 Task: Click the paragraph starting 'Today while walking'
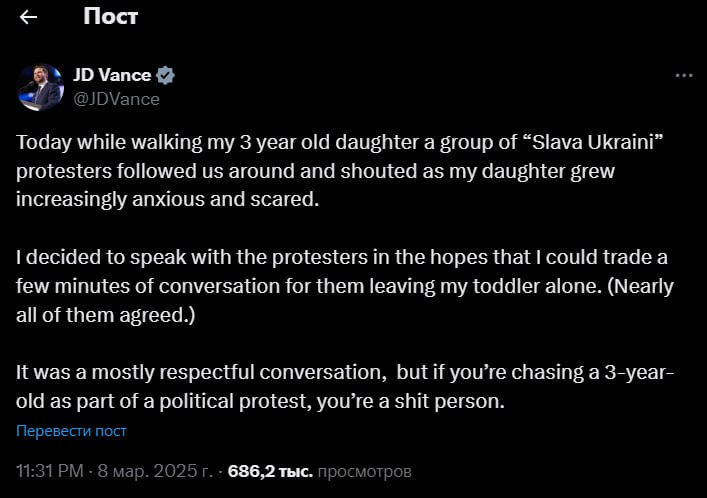[x=340, y=170]
